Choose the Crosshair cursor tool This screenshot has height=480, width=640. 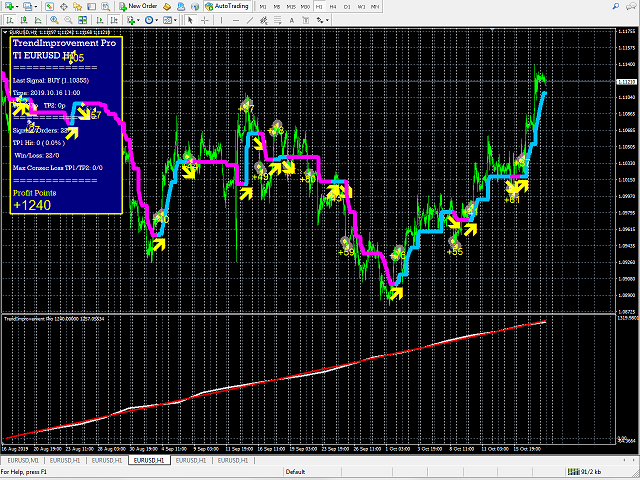point(204,20)
